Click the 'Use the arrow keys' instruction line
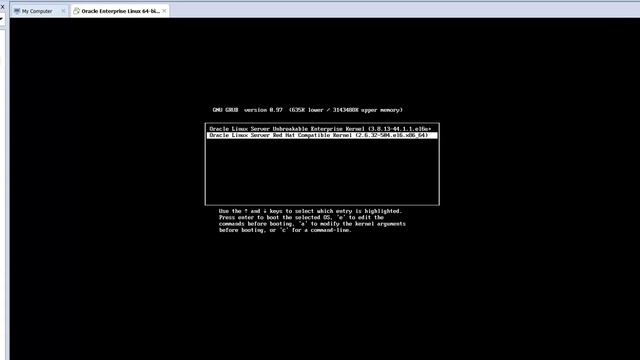Image resolution: width=640 pixels, height=360 pixels. [x=310, y=211]
